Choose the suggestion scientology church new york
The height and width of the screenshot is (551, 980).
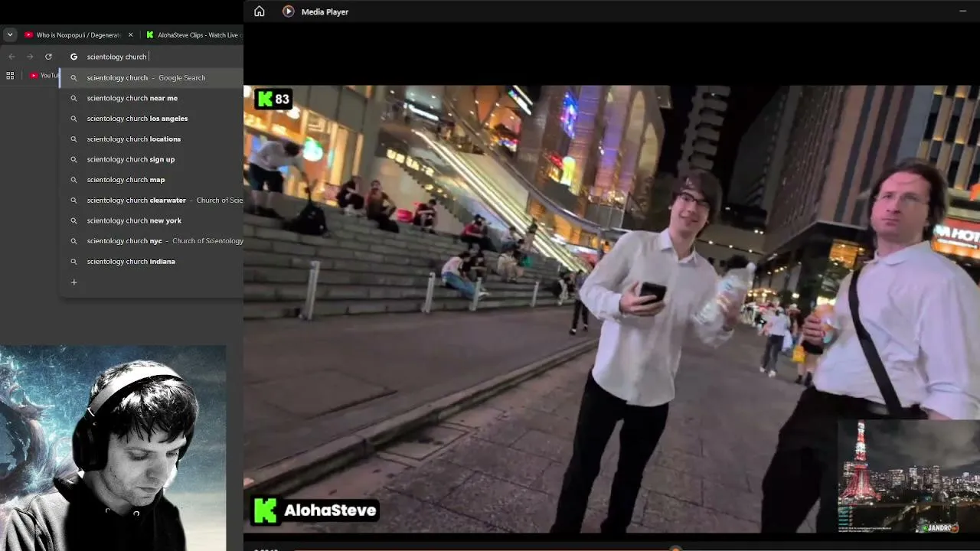coord(152,220)
